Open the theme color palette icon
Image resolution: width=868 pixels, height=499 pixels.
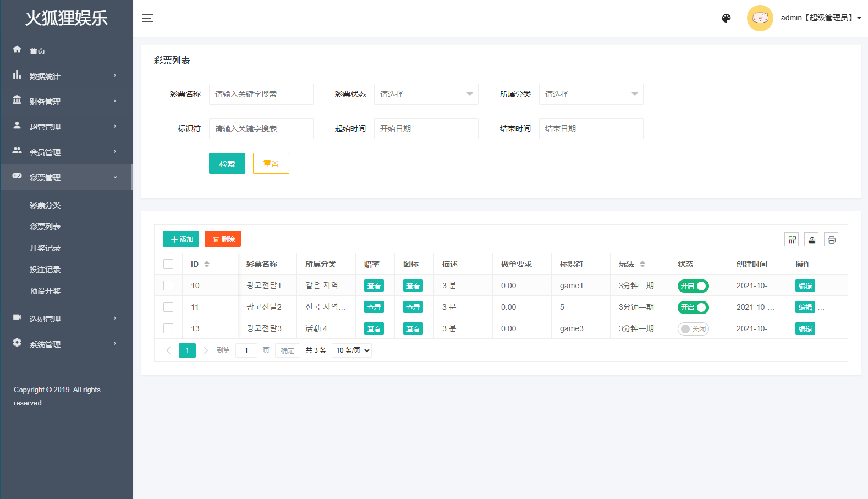point(726,18)
